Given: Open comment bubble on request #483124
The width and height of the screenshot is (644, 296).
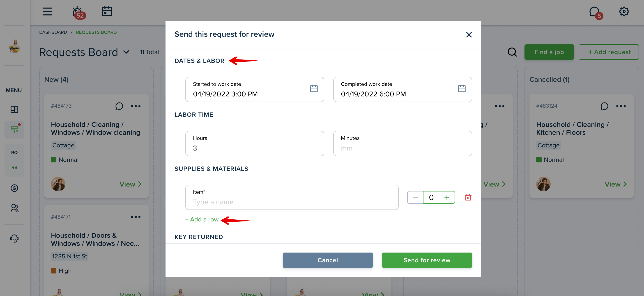Looking at the screenshot, I should point(604,106).
